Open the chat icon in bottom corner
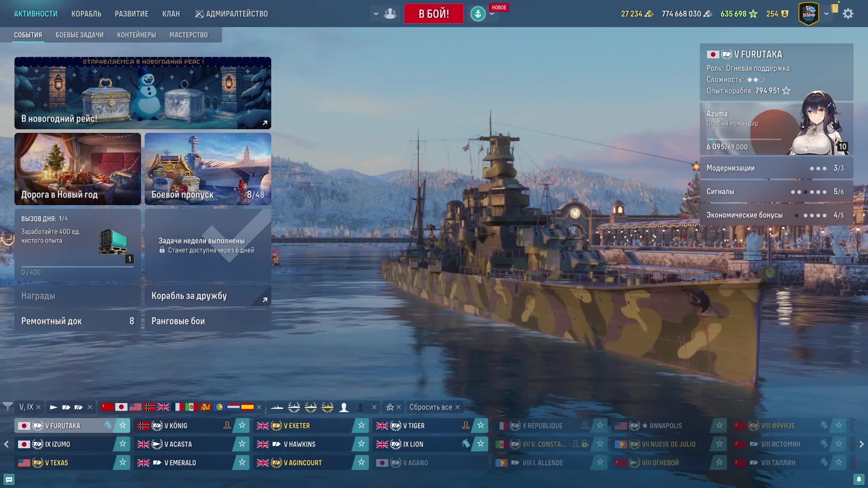 (9, 479)
